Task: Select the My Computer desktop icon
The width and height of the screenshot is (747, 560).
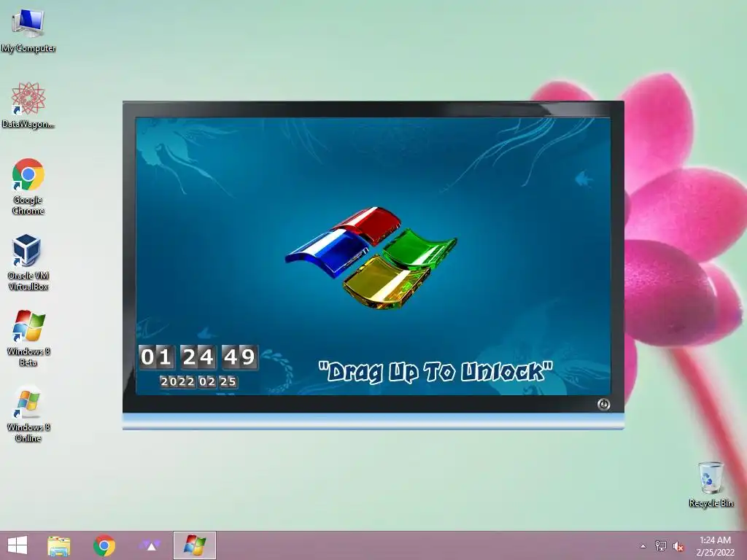Action: (28, 31)
